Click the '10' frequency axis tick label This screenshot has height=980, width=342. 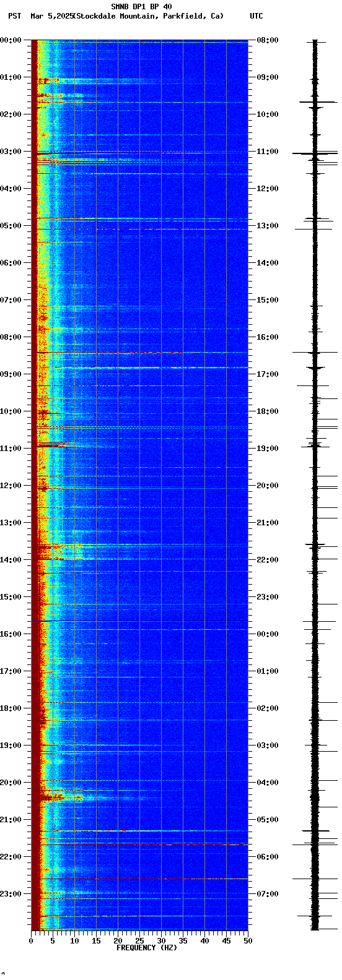[74, 941]
